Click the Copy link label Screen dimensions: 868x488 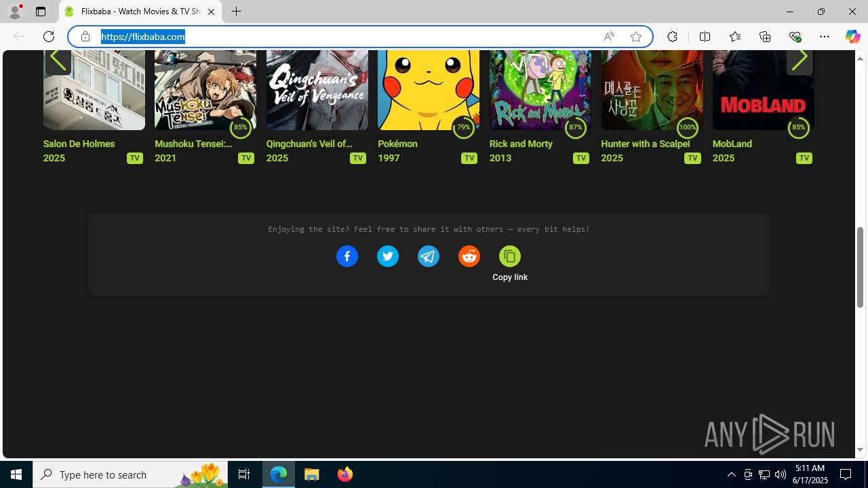510,277
